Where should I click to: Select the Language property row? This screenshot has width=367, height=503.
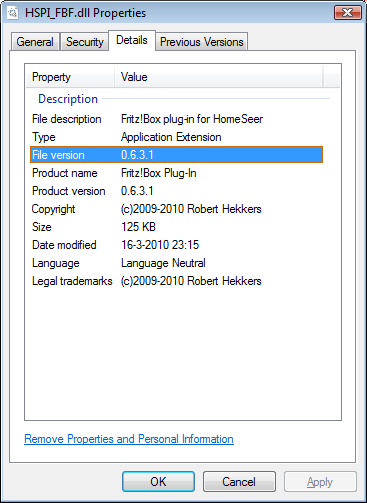176,263
